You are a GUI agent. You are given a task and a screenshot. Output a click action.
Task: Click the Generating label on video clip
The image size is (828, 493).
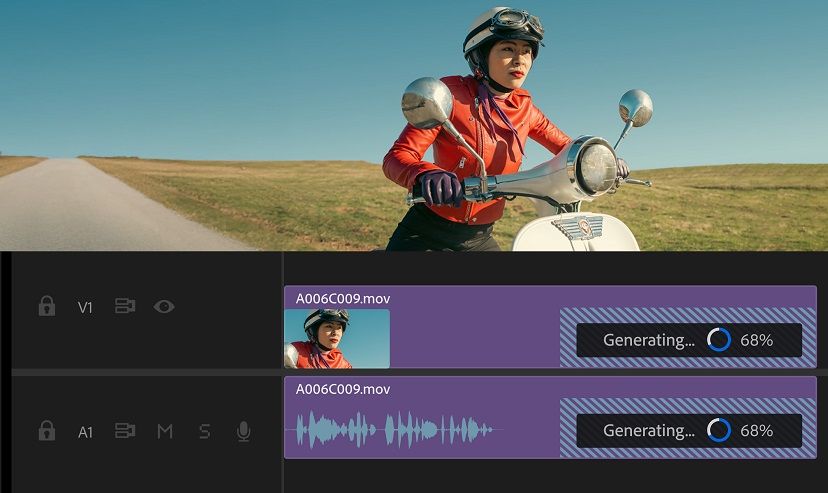click(648, 340)
